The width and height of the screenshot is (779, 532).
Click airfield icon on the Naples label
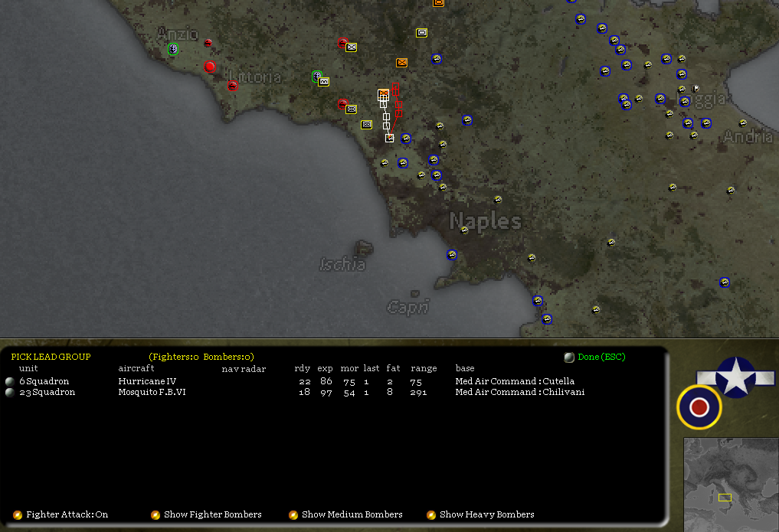pyautogui.click(x=464, y=230)
